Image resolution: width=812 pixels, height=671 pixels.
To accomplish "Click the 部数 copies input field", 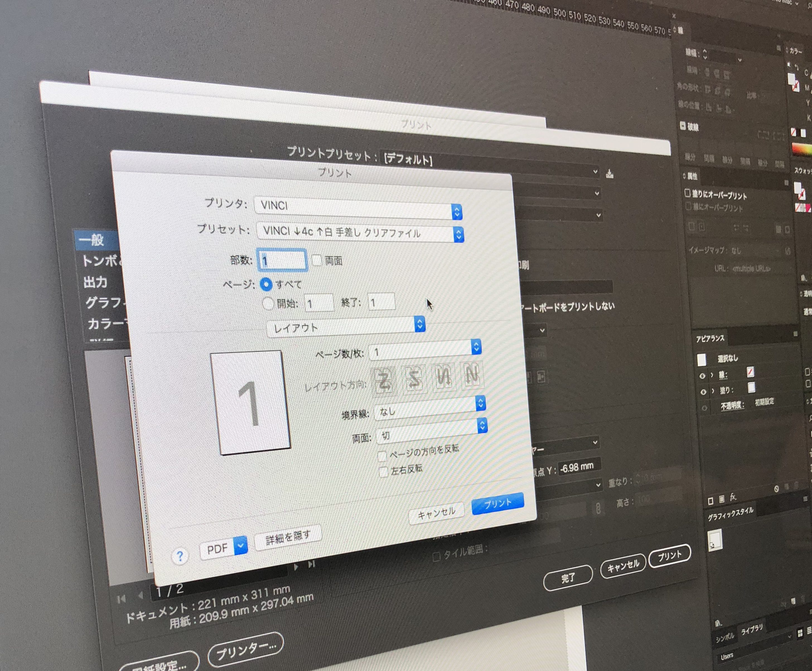I will point(282,260).
